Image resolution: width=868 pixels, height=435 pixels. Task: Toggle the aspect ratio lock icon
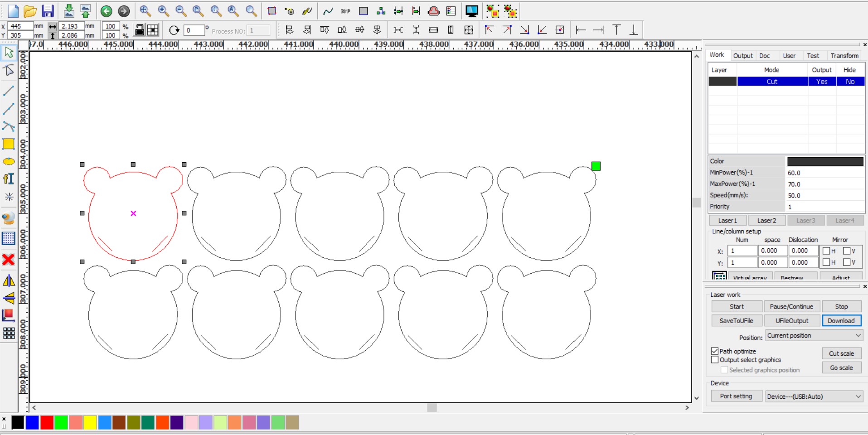pos(140,30)
